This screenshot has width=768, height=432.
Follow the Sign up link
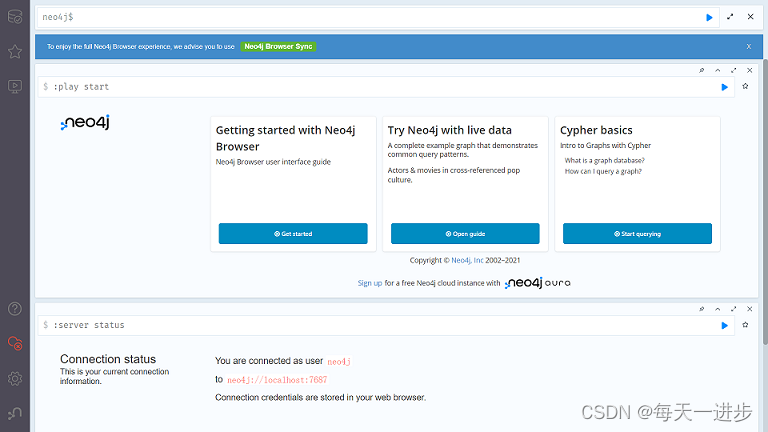coord(370,283)
